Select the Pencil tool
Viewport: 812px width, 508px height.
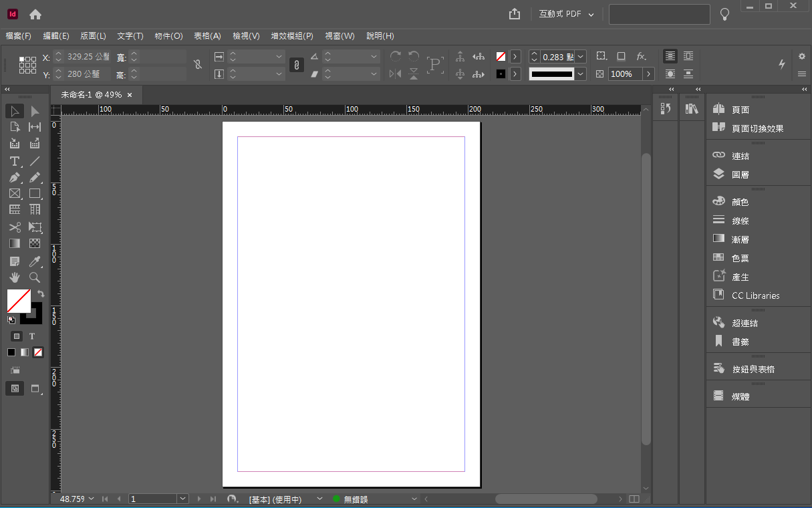pos(35,178)
